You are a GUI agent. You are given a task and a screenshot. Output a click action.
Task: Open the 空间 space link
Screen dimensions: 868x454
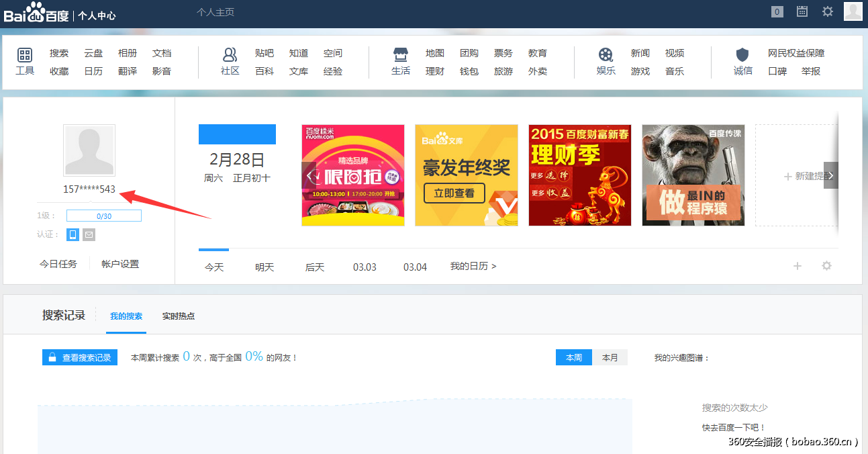(x=333, y=53)
